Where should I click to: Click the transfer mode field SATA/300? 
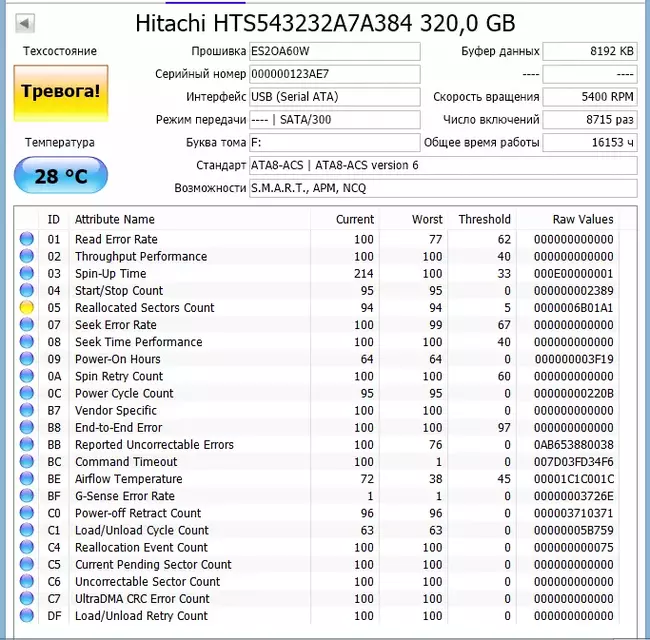coord(335,120)
